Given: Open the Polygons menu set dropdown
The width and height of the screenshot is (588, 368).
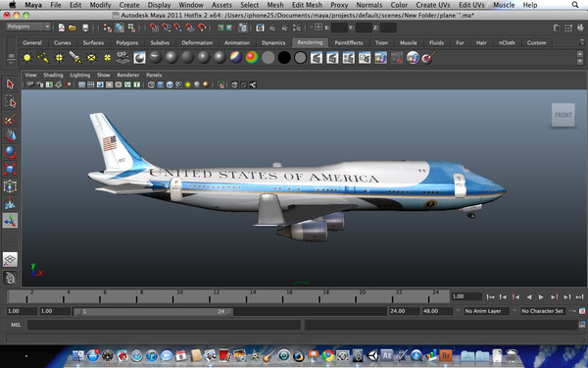Looking at the screenshot, I should coord(28,26).
